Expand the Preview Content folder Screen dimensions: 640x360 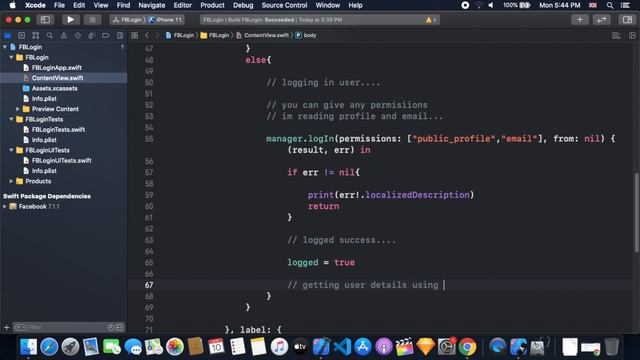(x=18, y=109)
